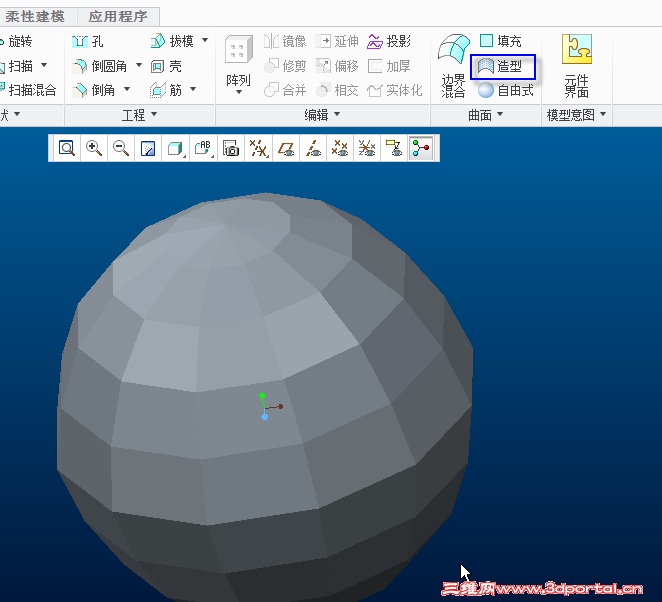Toggle datum point display
The width and height of the screenshot is (662, 602).
coord(340,148)
